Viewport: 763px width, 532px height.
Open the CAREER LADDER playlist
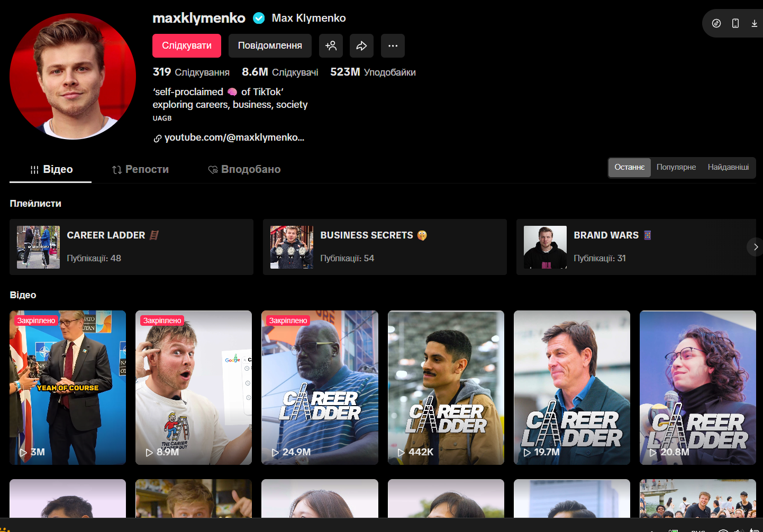pos(131,247)
